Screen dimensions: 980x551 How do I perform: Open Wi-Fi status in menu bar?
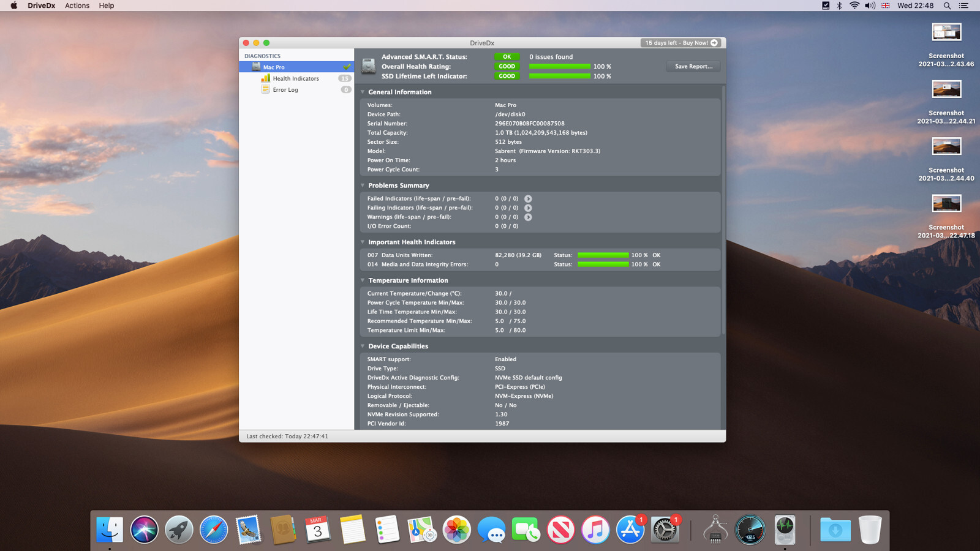coord(854,6)
